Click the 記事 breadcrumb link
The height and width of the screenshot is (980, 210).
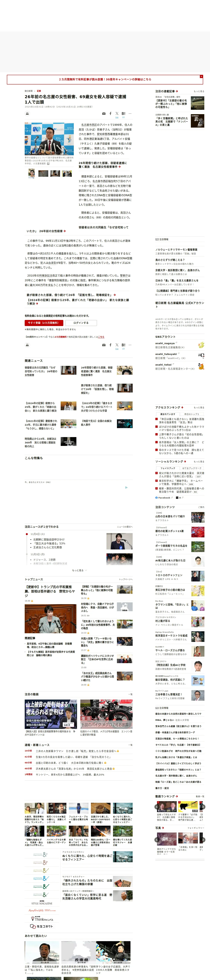39,91
